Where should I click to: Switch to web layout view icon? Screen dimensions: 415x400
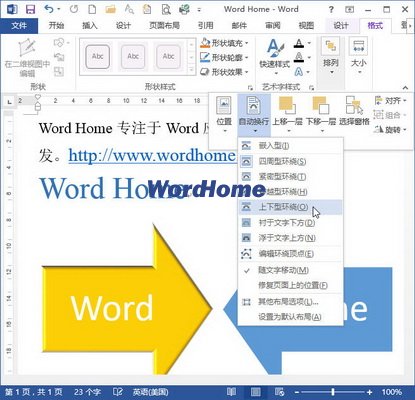pyautogui.click(x=279, y=392)
